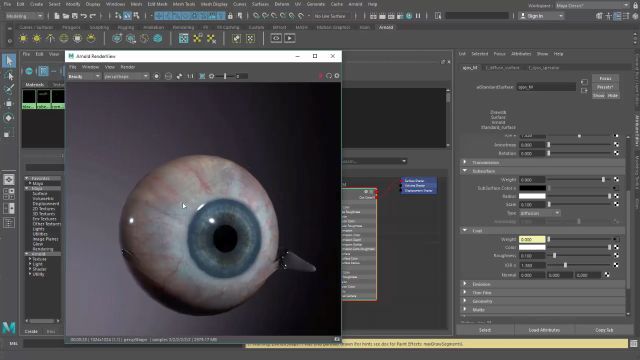This screenshot has width=640, height=360.
Task: Collapse the Coat section
Action: (x=464, y=231)
